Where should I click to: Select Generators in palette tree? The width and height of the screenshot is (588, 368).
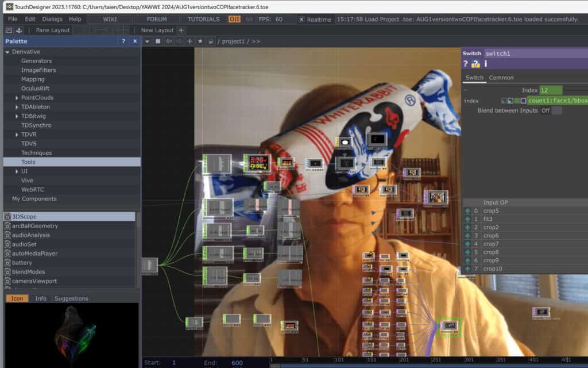[36, 61]
